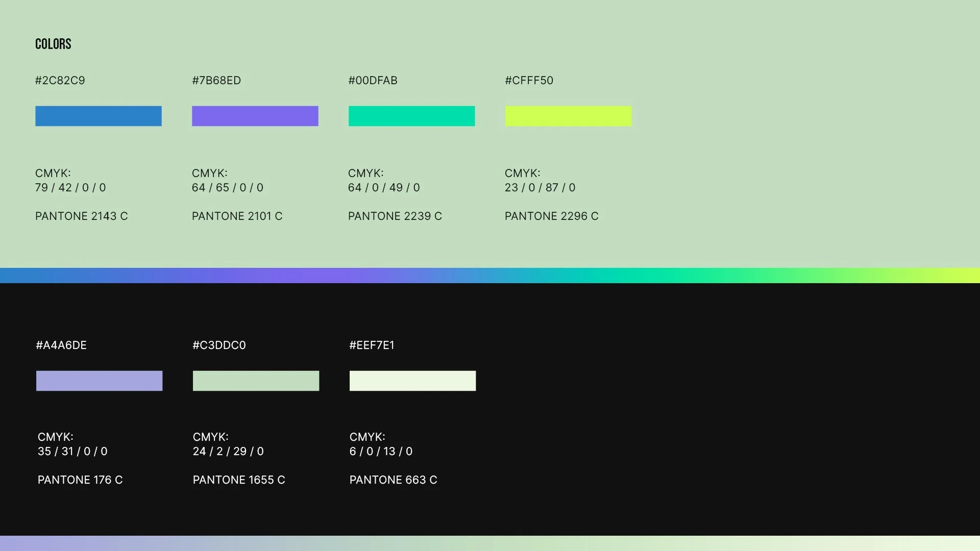980x551 pixels.
Task: Click CMYK value 64 / 0 / 49 / 0
Action: click(384, 187)
